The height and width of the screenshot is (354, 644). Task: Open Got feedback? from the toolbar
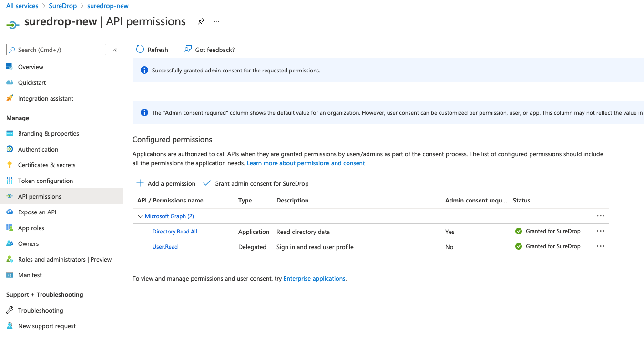[209, 50]
